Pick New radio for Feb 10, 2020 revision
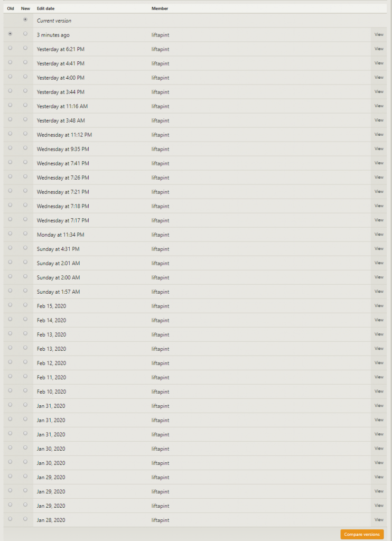Screen dimensions: 392x541 click(x=25, y=390)
